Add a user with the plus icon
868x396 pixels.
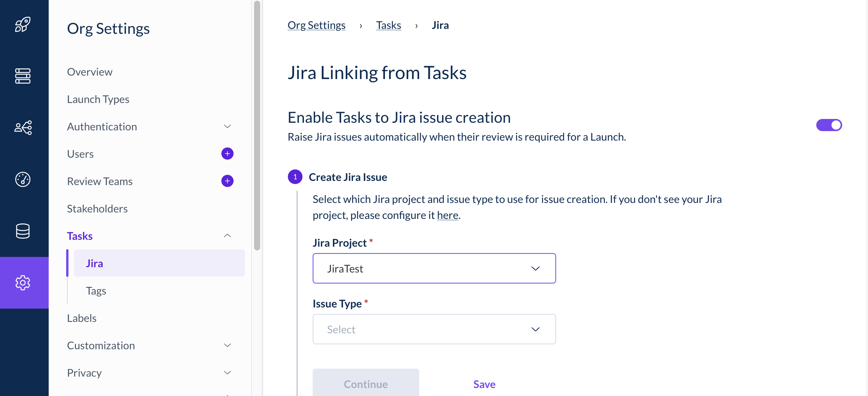(x=227, y=154)
